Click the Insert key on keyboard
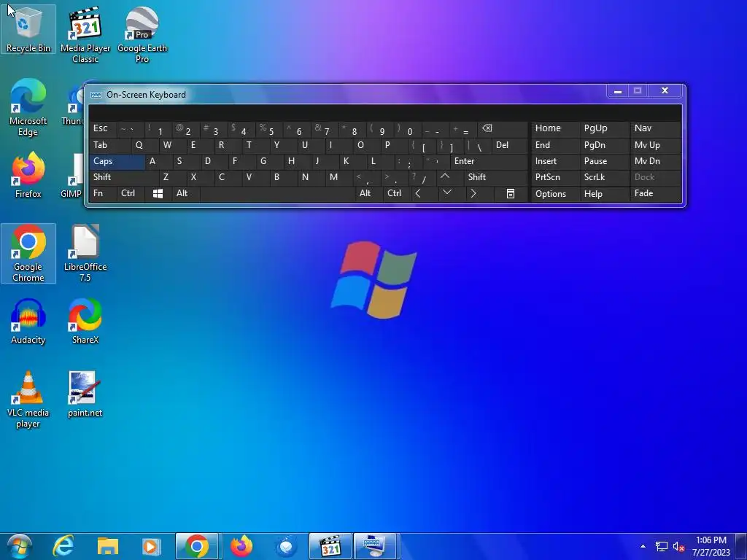747x560 pixels. (555, 161)
